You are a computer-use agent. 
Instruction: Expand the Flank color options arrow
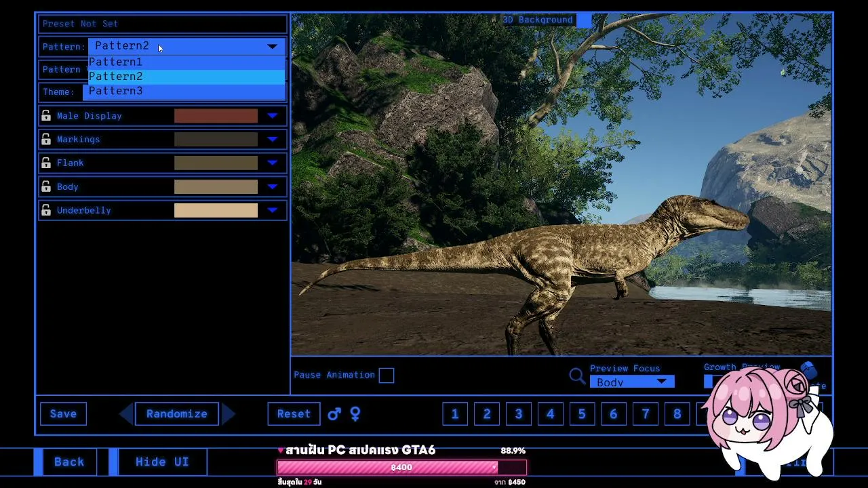click(272, 163)
